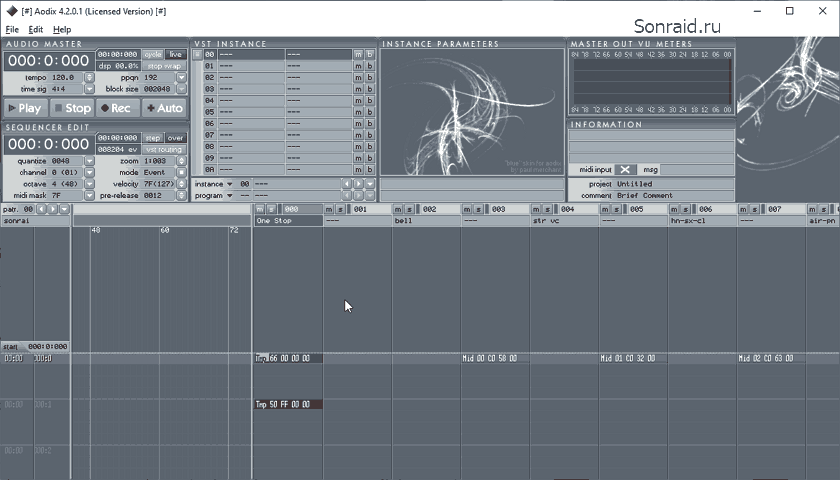Open the midi mask dropdown
The image size is (840, 480).
89,196
